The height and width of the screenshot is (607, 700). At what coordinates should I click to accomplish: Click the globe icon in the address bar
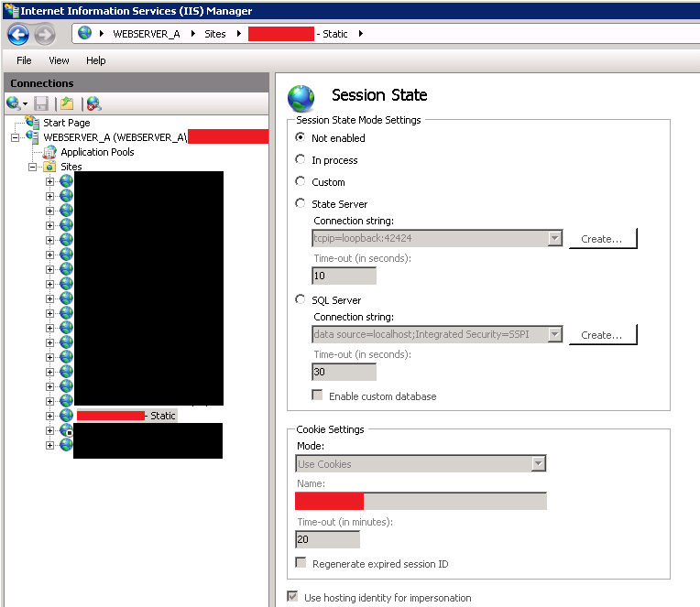click(84, 33)
